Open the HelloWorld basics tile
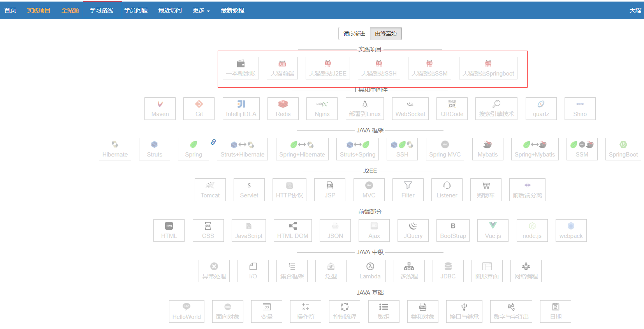The height and width of the screenshot is (329, 644). [x=187, y=311]
